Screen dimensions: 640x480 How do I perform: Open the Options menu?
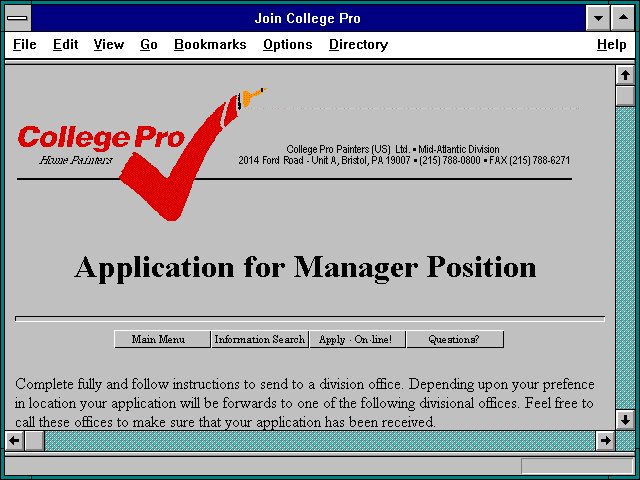click(x=288, y=44)
